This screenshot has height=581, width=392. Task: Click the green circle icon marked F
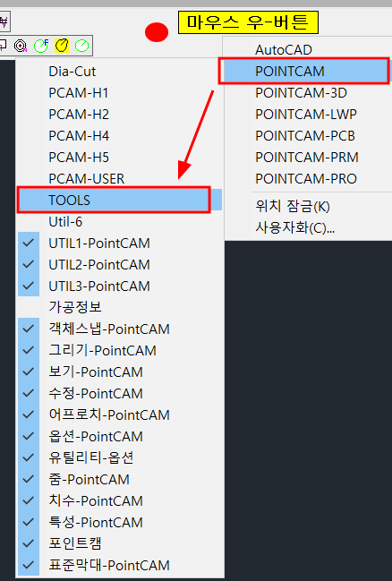(x=41, y=46)
